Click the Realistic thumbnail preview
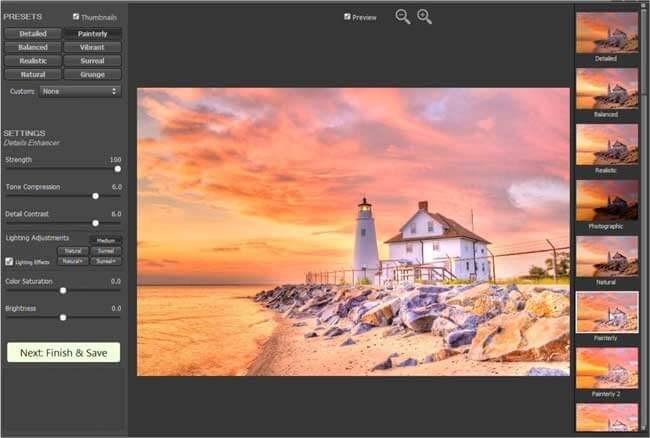This screenshot has width=650, height=438. pos(607,144)
